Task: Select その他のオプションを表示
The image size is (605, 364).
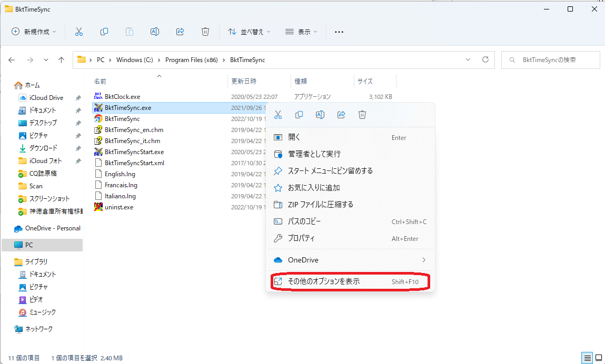Action: 350,281
